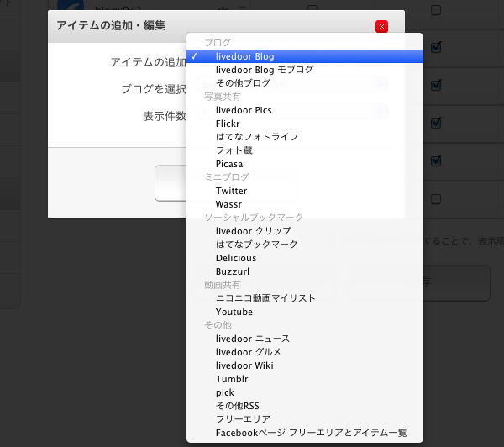The image size is (504, 447).
Task: Choose livedoor Blog モブログ option
Action: (305, 70)
